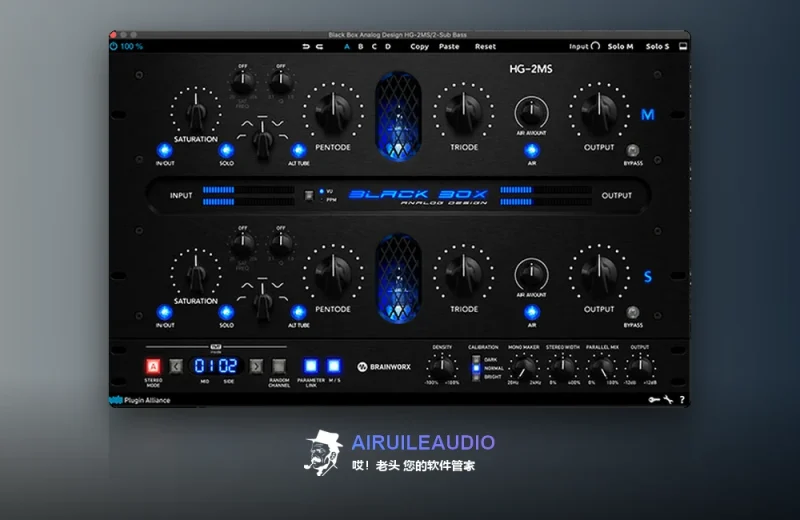Click the M channel Triode knob

464,111
